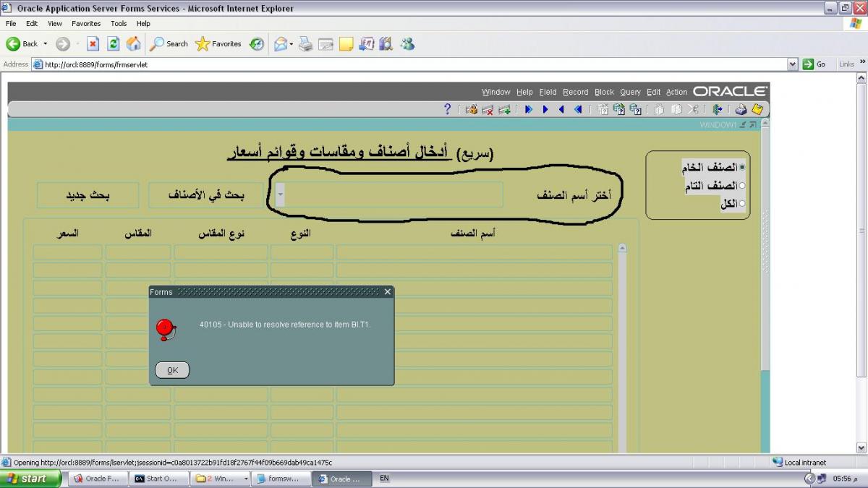The height and width of the screenshot is (488, 868).
Task: Open the browser address bar dropdown
Action: tap(793, 64)
